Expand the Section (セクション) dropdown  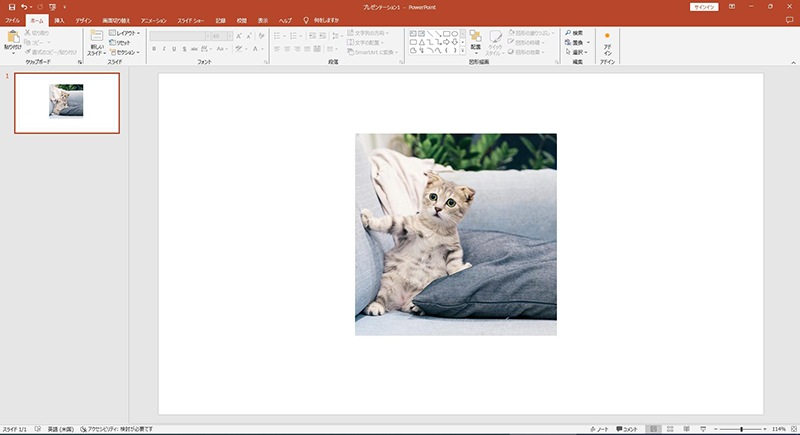[x=126, y=51]
